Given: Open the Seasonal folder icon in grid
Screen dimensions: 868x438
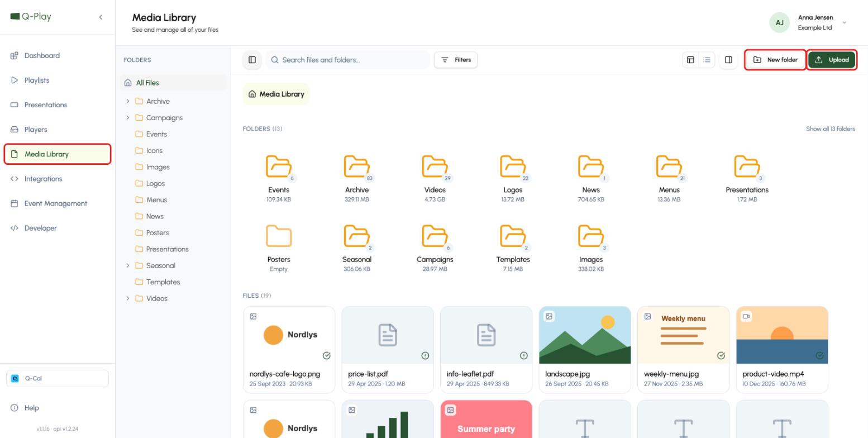Looking at the screenshot, I should click(357, 236).
